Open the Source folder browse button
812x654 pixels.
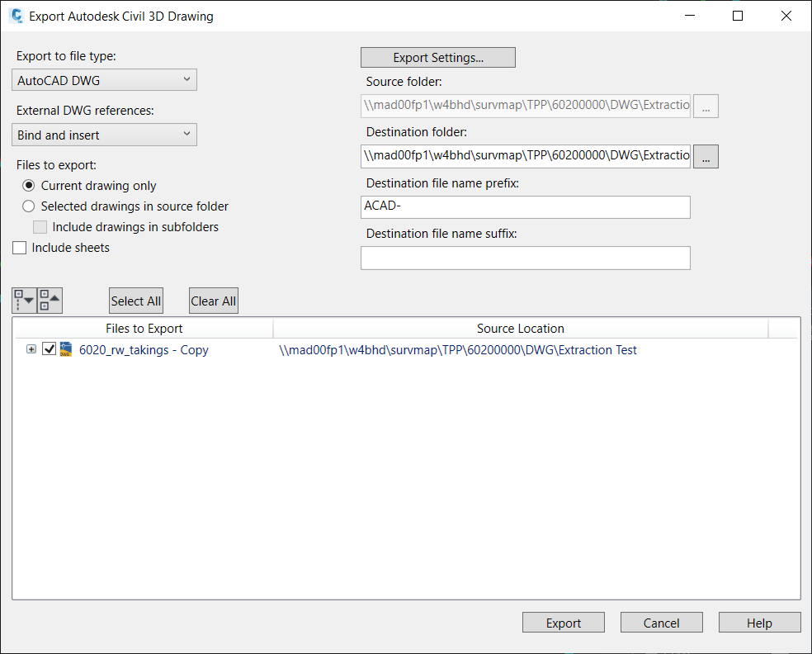706,106
